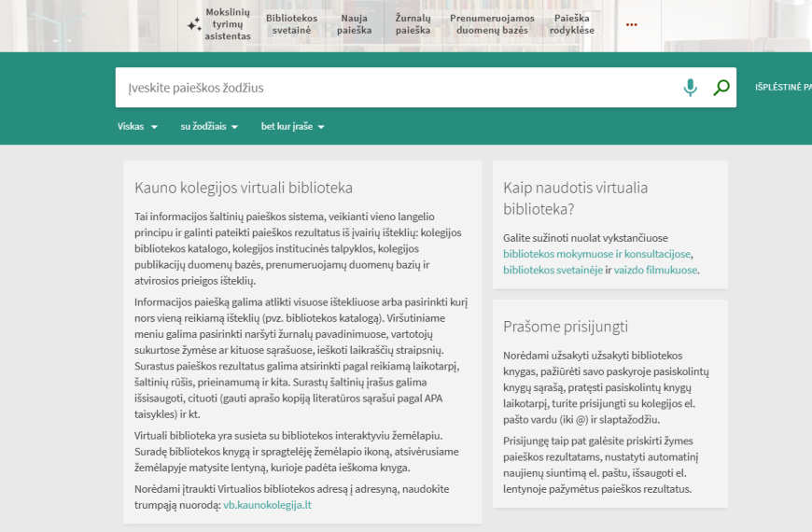This screenshot has width=812, height=532.
Task: Open vb.kaunokolegija.lt short link
Action: [269, 505]
